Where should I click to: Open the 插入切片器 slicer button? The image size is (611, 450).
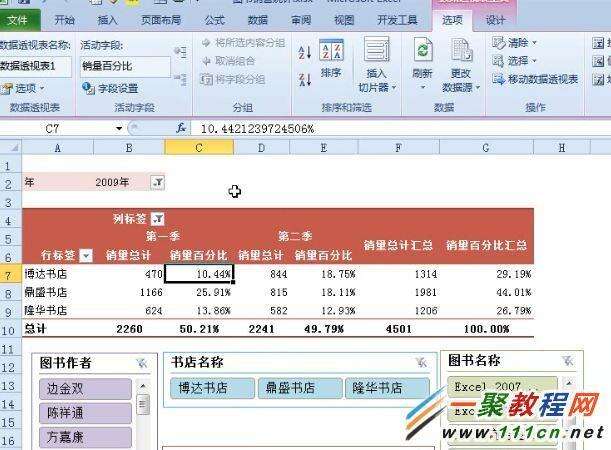coord(377,65)
